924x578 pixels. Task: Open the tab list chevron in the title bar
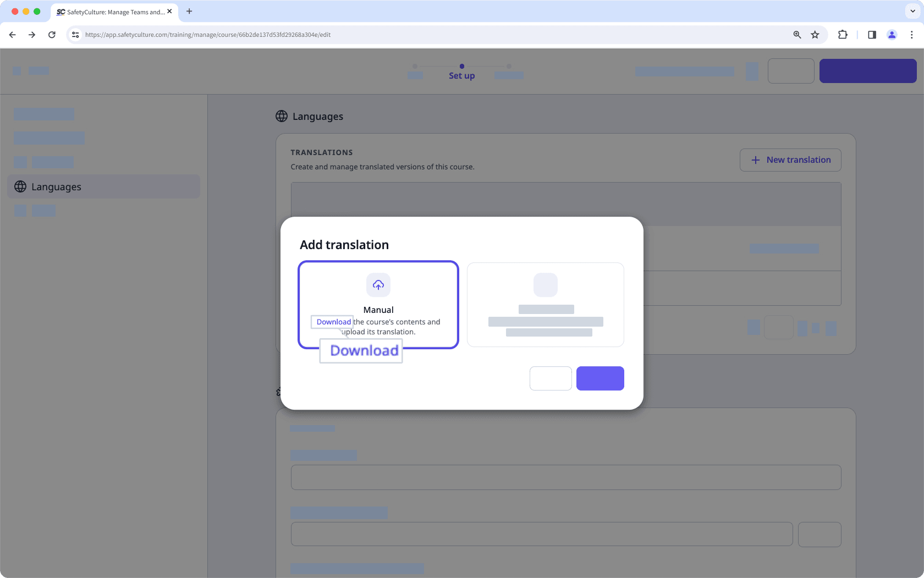(x=912, y=11)
